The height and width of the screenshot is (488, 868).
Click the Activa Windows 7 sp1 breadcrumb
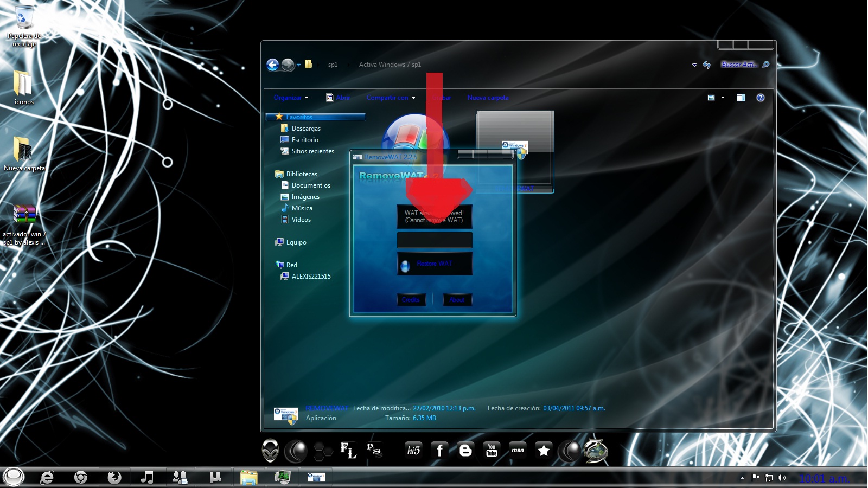click(390, 65)
